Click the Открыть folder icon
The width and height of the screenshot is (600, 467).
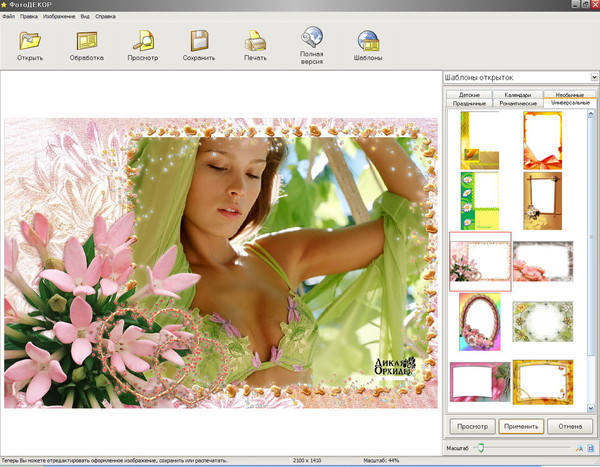click(x=30, y=41)
